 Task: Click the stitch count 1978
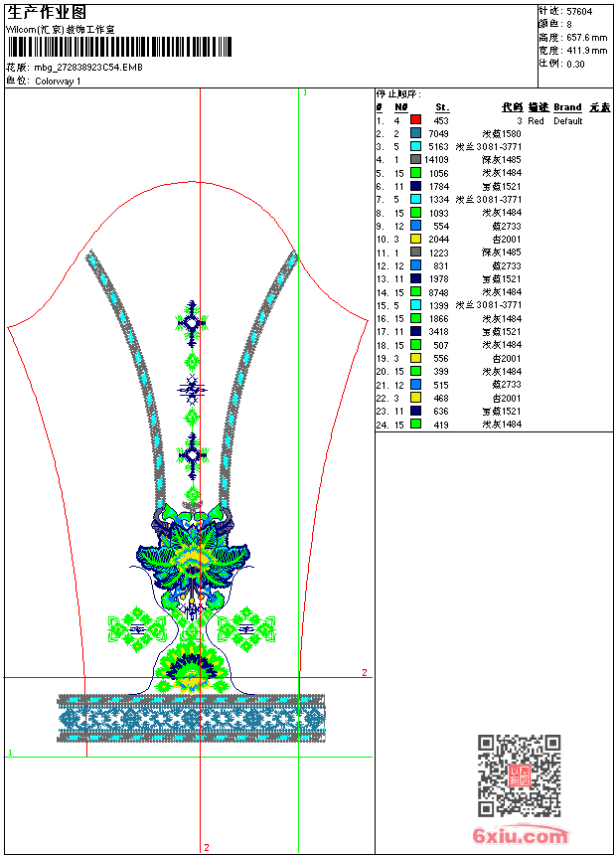coord(439,279)
